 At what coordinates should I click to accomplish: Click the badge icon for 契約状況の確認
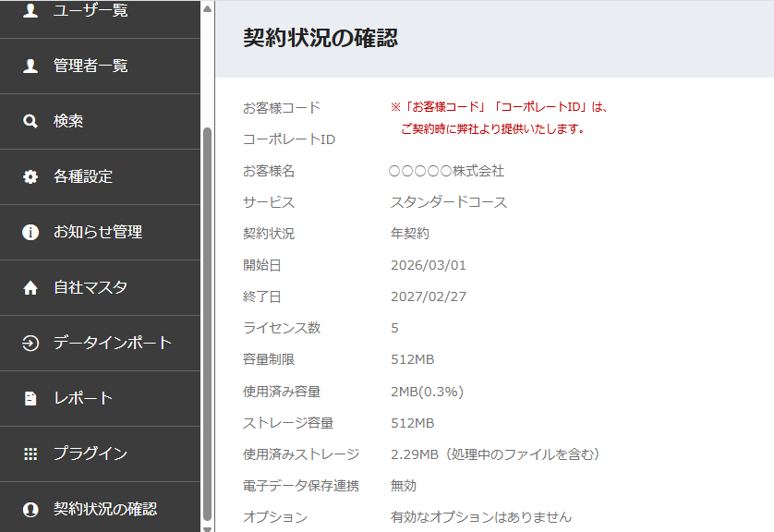30,509
